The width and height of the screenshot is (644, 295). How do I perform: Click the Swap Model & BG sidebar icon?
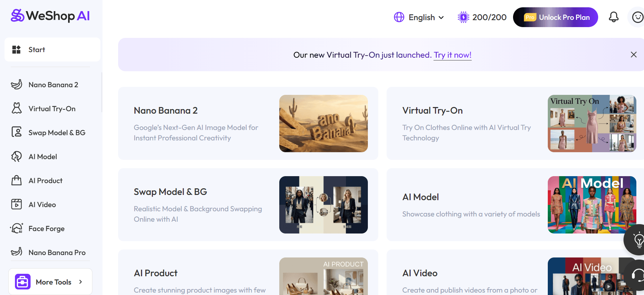(x=16, y=132)
